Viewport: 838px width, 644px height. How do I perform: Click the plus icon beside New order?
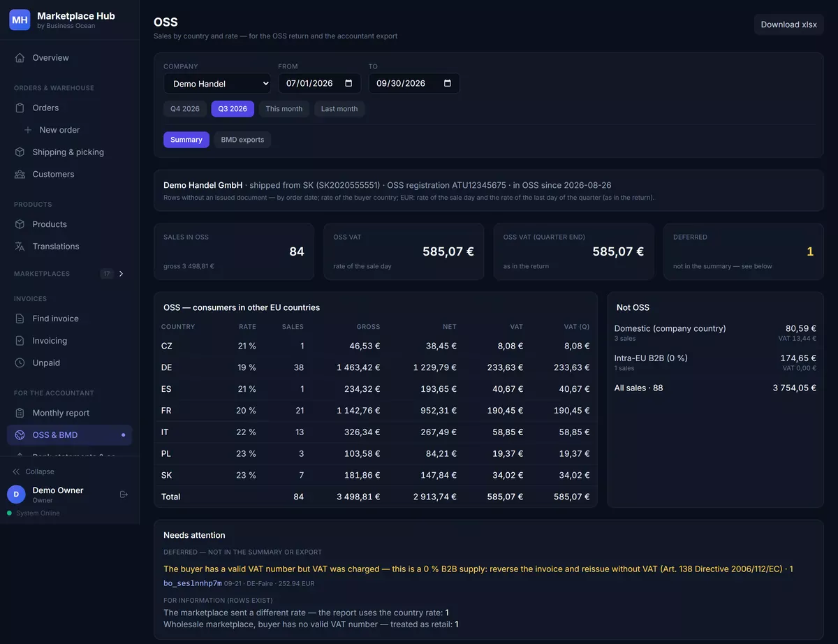(x=28, y=130)
